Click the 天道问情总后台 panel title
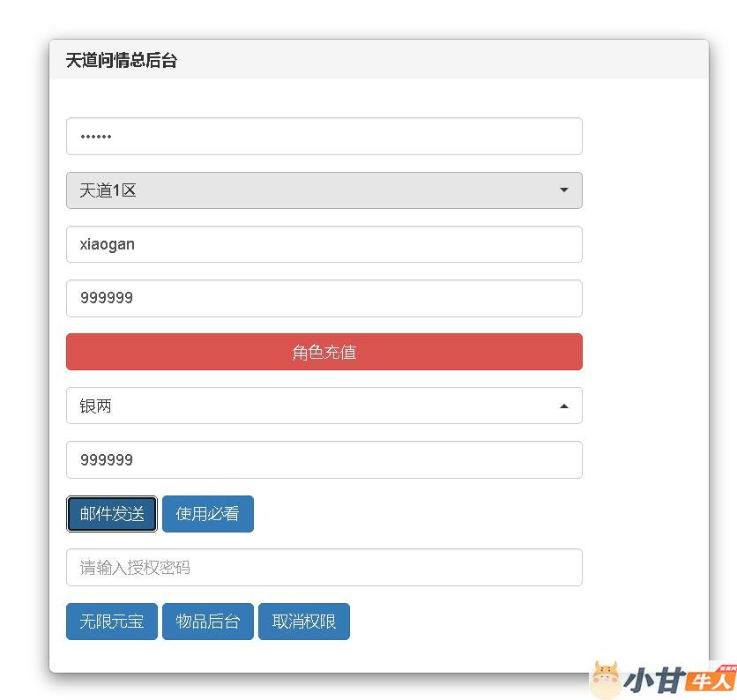 [x=122, y=61]
